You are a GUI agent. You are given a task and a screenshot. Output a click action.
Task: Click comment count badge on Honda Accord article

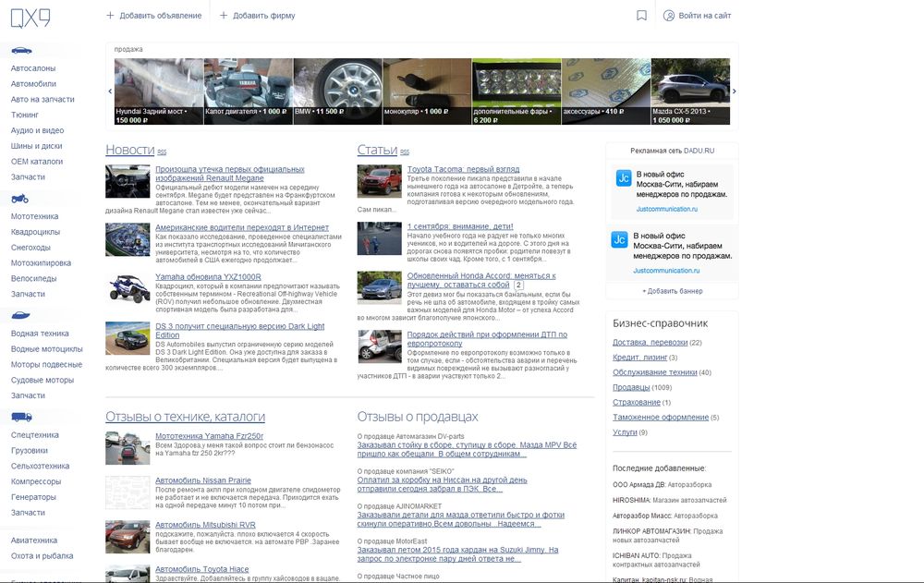(x=518, y=285)
